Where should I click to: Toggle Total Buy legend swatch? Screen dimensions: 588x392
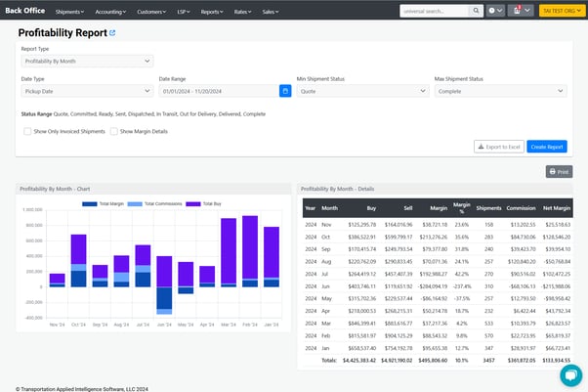(x=193, y=204)
